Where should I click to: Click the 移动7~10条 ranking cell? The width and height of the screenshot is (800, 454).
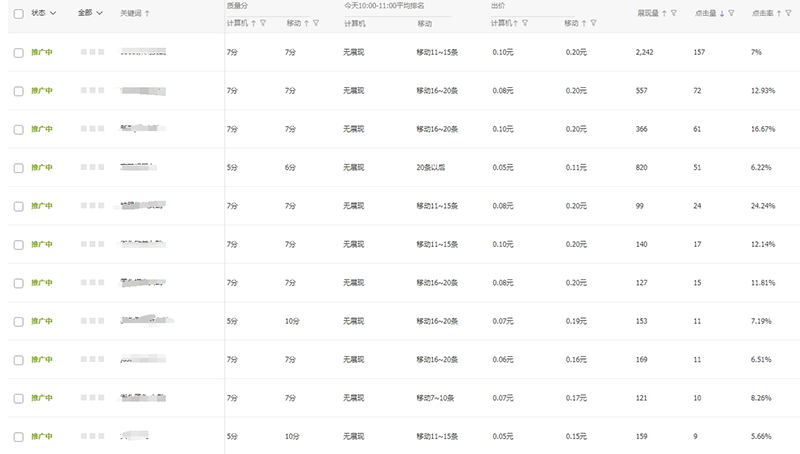[x=436, y=398]
